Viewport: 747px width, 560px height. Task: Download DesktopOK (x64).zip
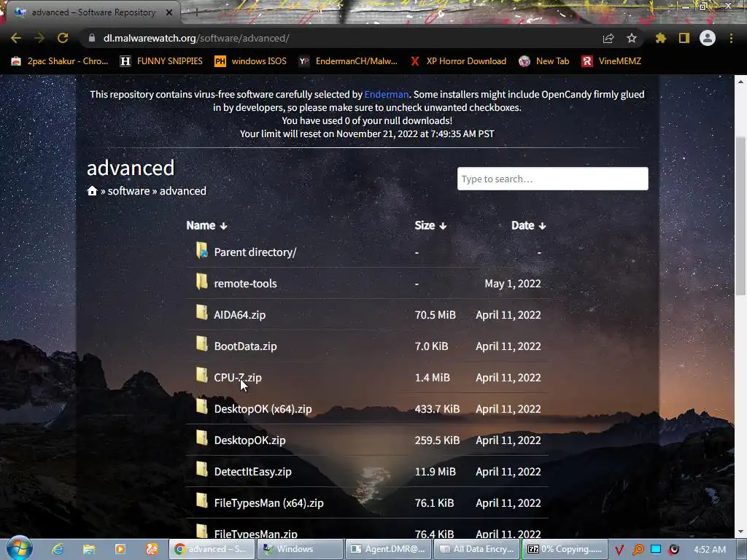[x=263, y=409]
